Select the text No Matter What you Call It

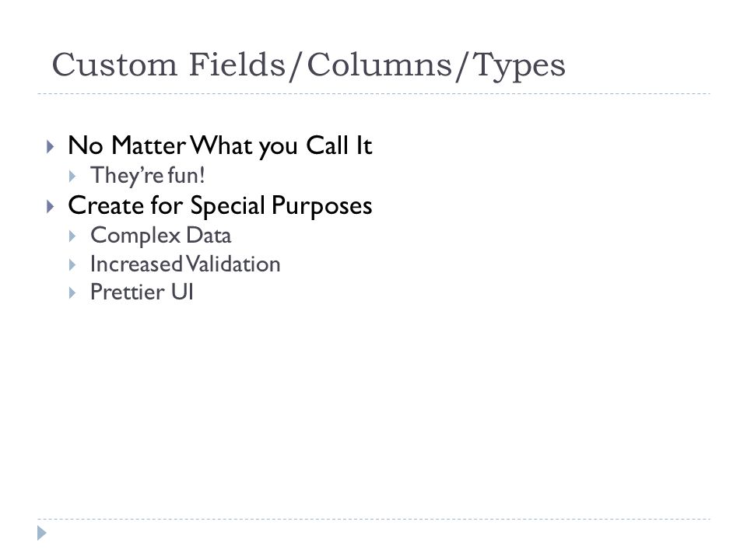click(220, 145)
